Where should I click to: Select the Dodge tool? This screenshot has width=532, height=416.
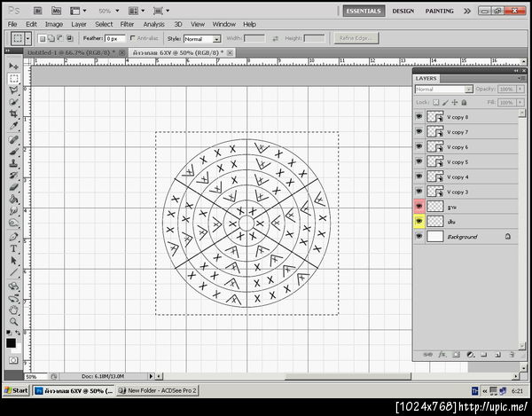[13, 223]
